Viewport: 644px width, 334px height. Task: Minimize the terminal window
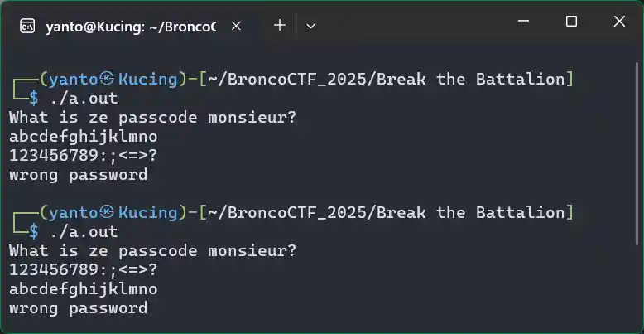coord(523,21)
